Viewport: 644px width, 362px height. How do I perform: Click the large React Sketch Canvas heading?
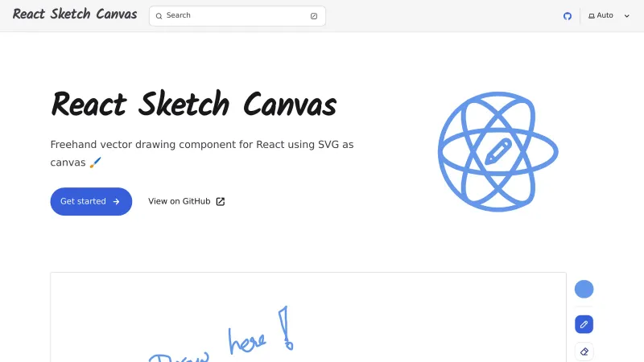(193, 105)
